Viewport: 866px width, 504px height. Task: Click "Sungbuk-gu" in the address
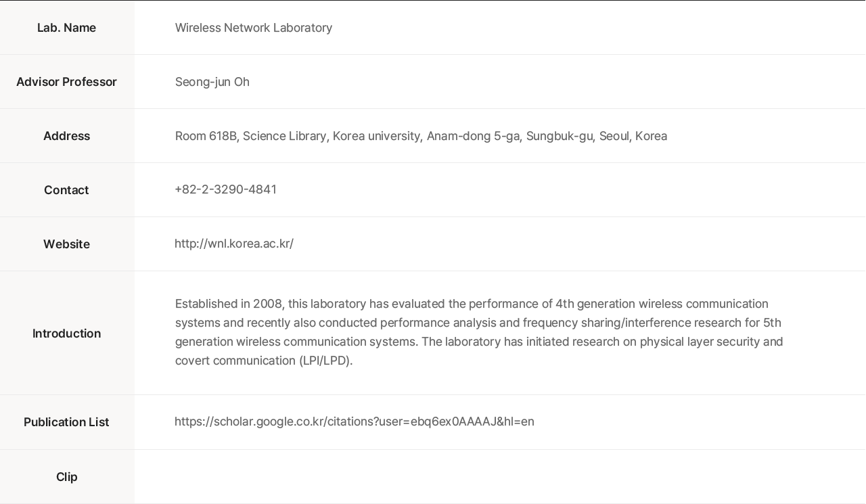(559, 136)
